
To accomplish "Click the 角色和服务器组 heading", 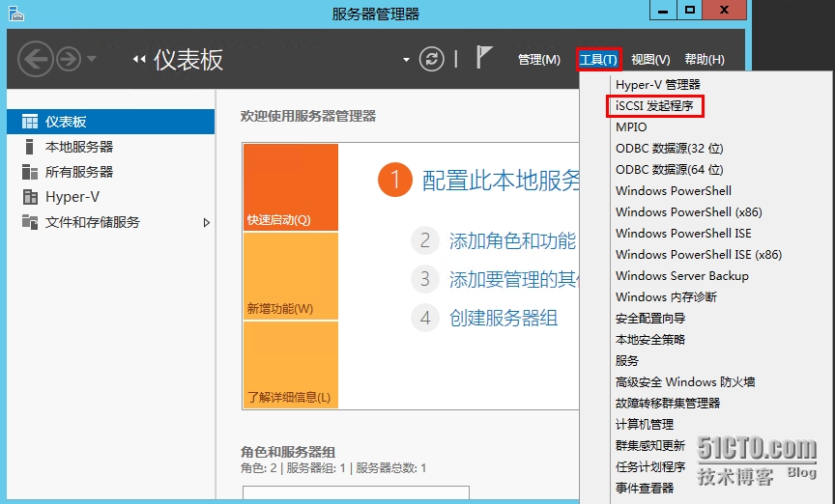I will tap(288, 453).
